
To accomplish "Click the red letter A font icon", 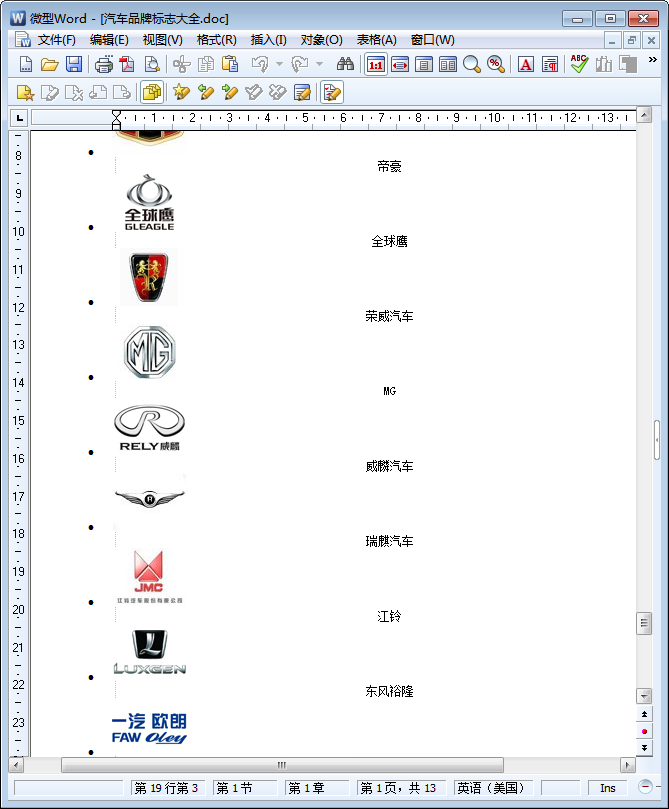I will (x=526, y=64).
